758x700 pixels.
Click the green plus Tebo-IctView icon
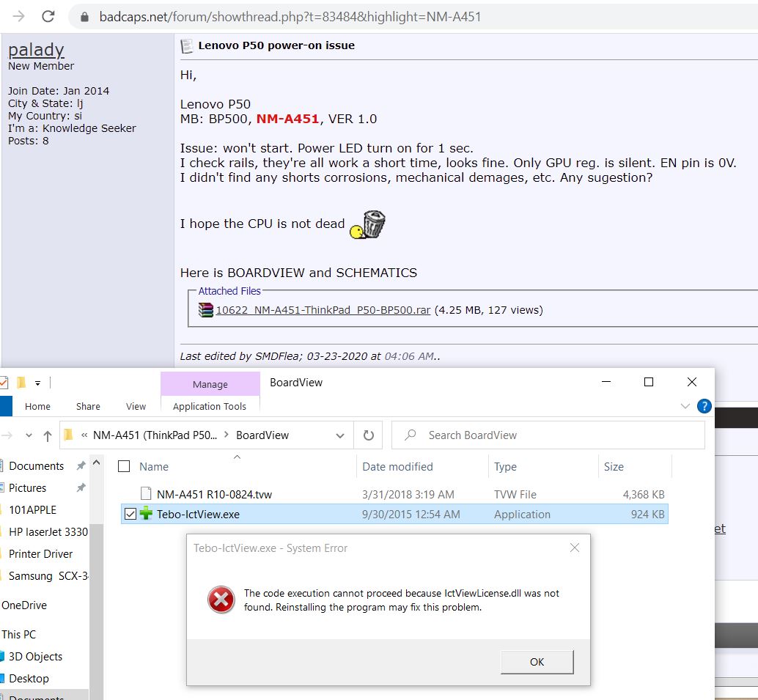tap(145, 513)
